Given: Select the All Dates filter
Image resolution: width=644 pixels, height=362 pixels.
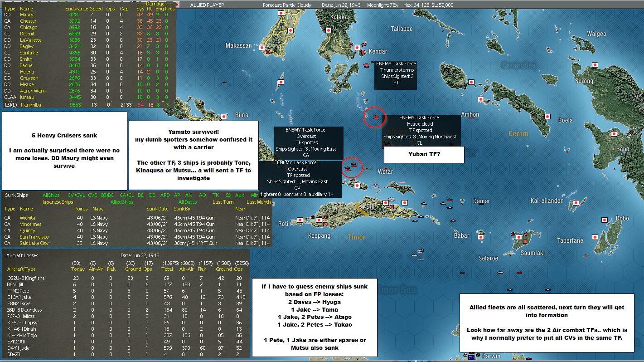Looking at the screenshot, I should pyautogui.click(x=188, y=202).
